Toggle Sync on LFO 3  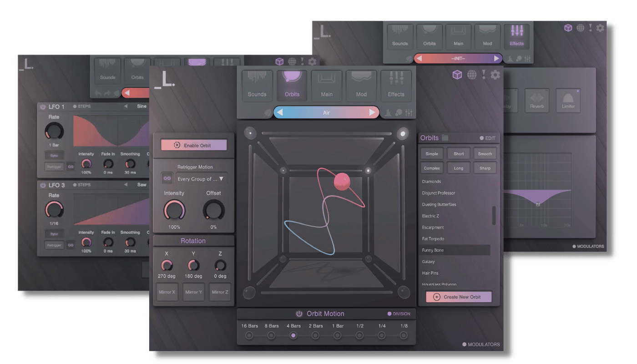[x=54, y=234]
